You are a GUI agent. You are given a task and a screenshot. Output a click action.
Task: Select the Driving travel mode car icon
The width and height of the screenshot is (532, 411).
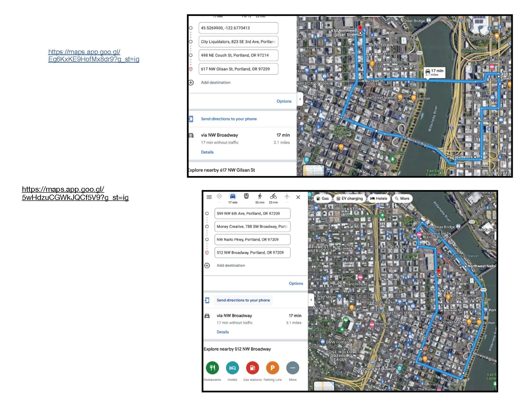tap(233, 196)
